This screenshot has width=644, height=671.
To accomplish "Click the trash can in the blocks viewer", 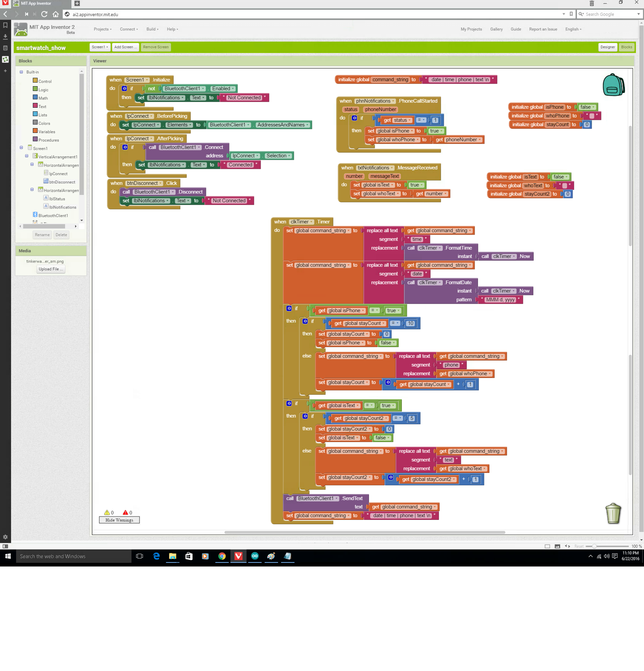I will [x=613, y=513].
